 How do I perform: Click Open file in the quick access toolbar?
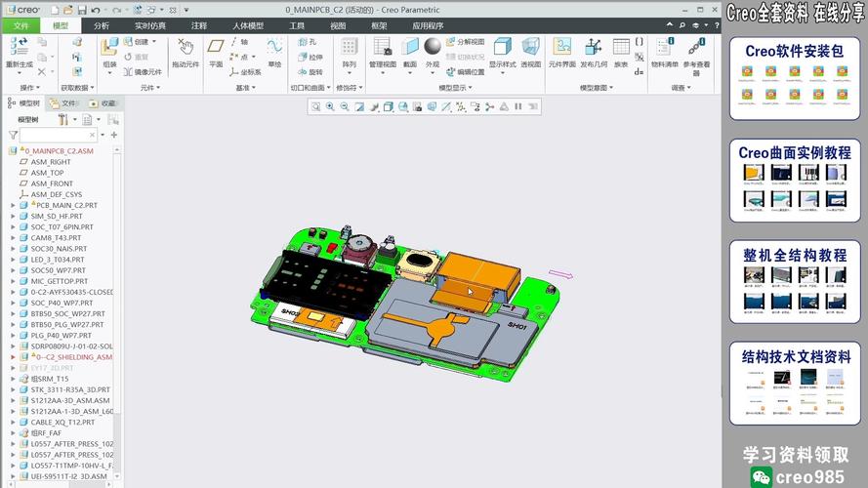pos(67,10)
